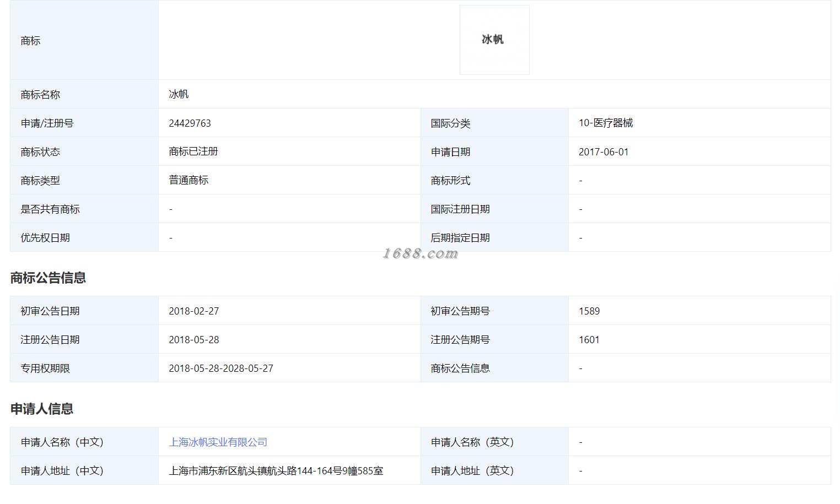Click the 申请日期 label
This screenshot has height=504, width=840.
click(x=450, y=151)
